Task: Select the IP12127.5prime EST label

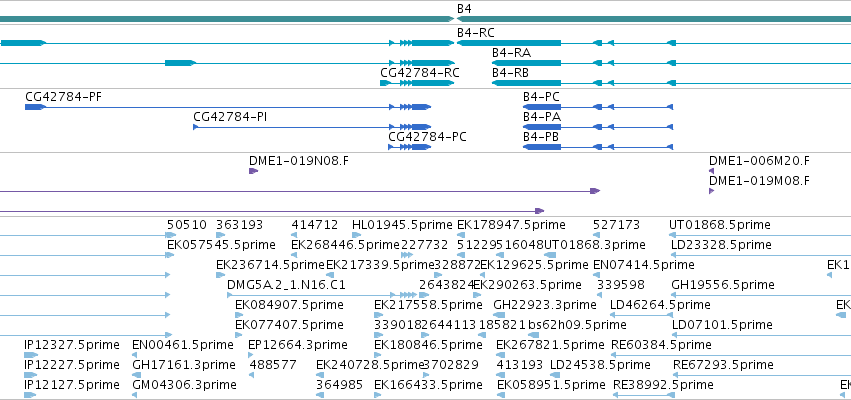Action: pos(72,385)
